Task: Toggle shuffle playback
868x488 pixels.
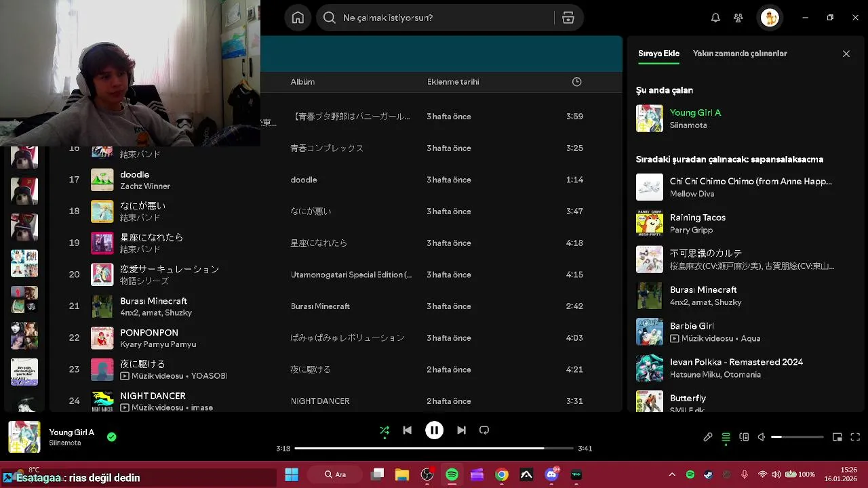Action: pos(384,430)
